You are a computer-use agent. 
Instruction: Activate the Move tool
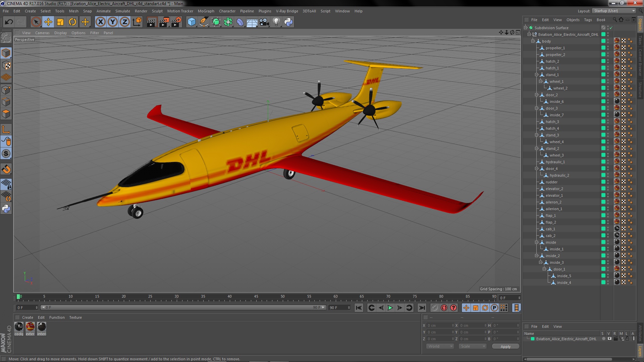pyautogui.click(x=48, y=22)
